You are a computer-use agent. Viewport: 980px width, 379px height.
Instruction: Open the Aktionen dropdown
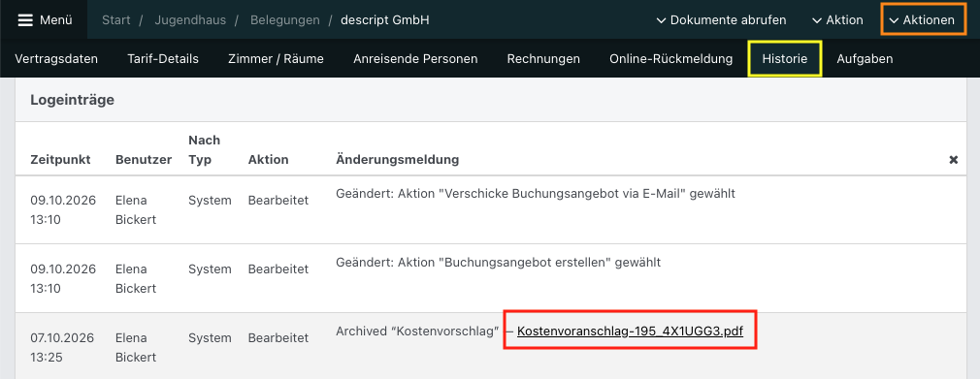click(x=922, y=20)
